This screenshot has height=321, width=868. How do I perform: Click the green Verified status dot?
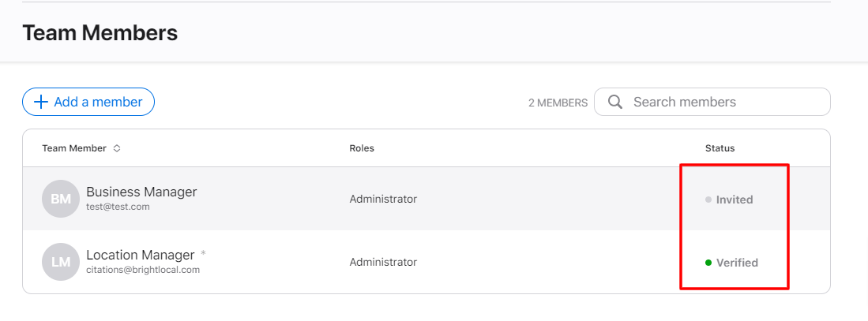tap(708, 263)
